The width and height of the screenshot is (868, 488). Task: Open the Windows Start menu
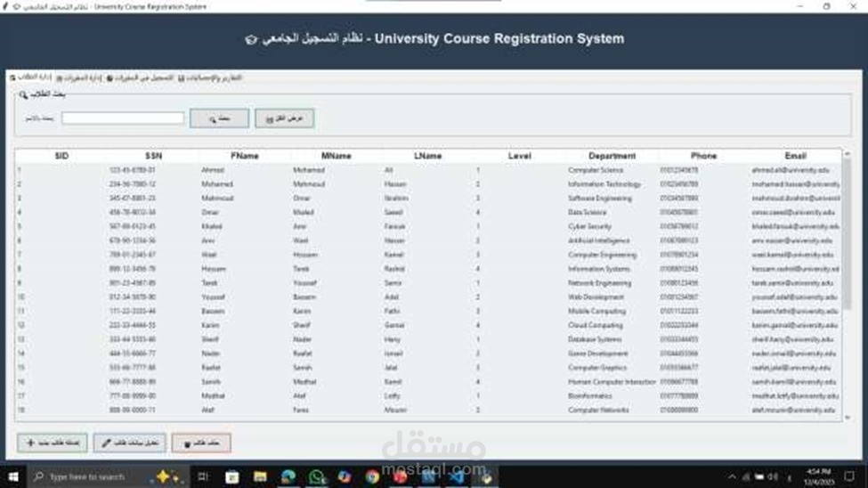click(13, 477)
